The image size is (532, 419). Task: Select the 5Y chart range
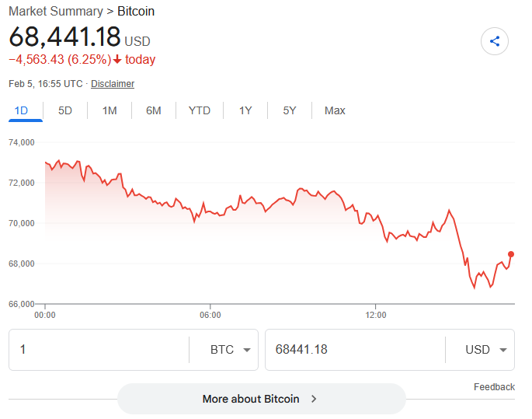pos(290,110)
